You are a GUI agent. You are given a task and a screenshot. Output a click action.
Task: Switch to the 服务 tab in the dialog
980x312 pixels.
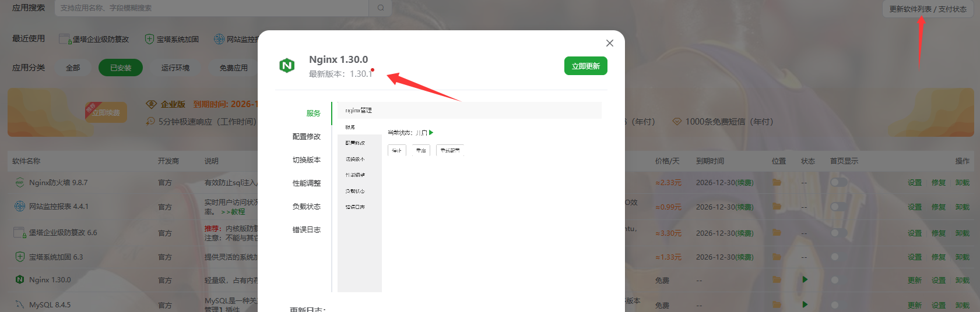314,113
